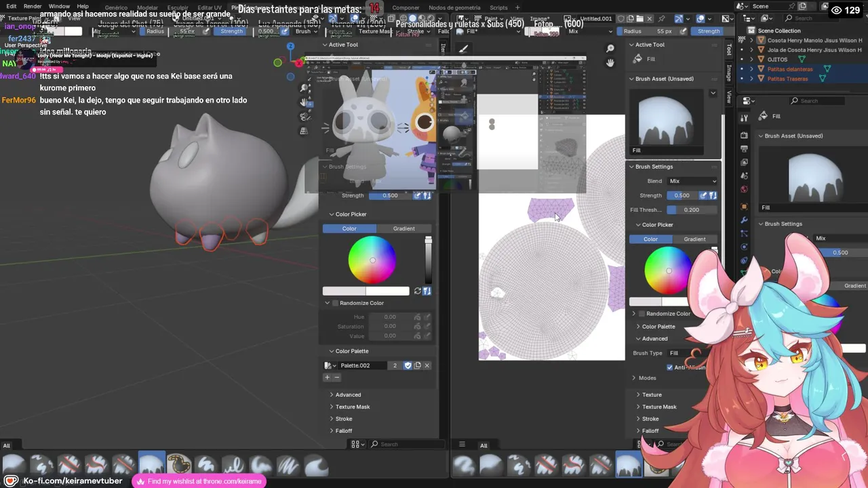
Task: Select Patitas delanteras in outliner
Action: pos(790,69)
